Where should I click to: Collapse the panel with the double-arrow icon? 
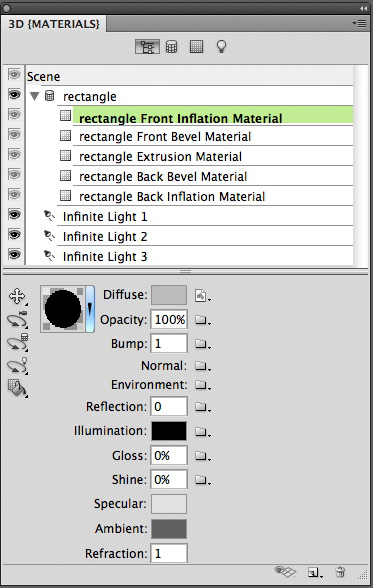point(363,8)
